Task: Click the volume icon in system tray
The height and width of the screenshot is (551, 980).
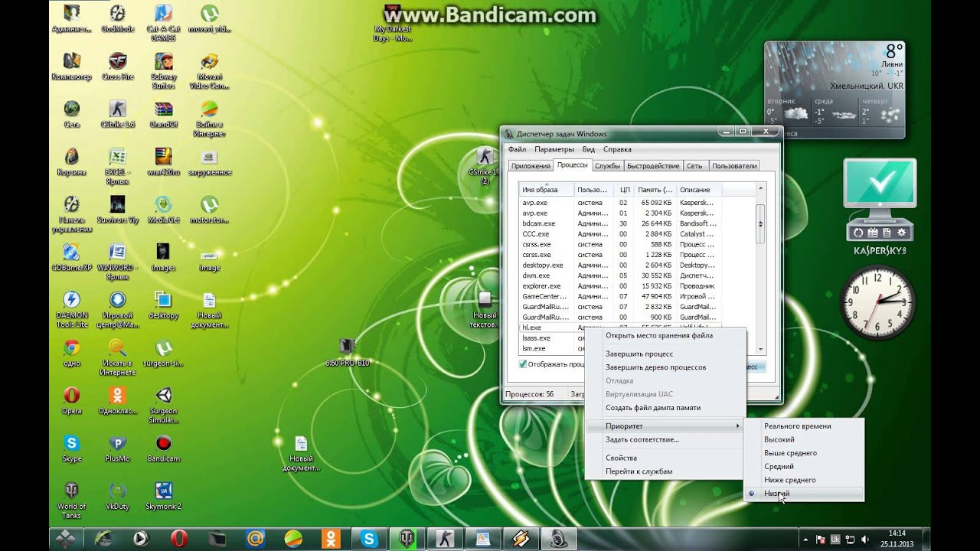Action: coord(864,539)
